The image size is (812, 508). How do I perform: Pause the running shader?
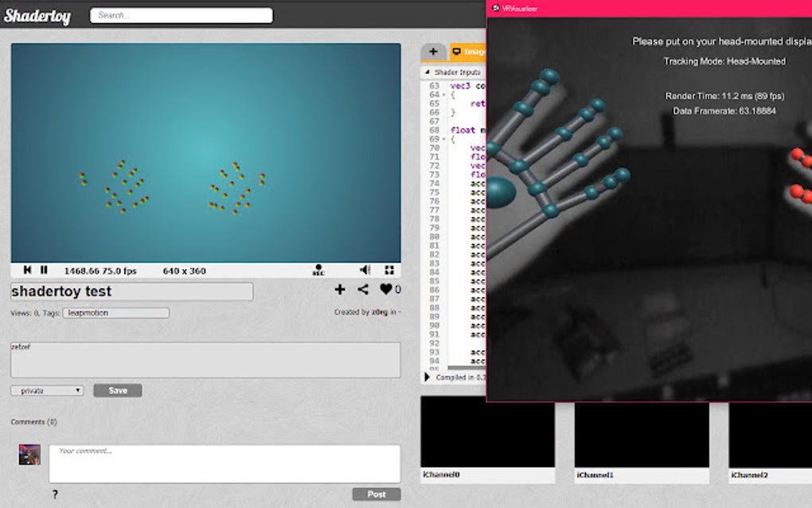[x=44, y=269]
